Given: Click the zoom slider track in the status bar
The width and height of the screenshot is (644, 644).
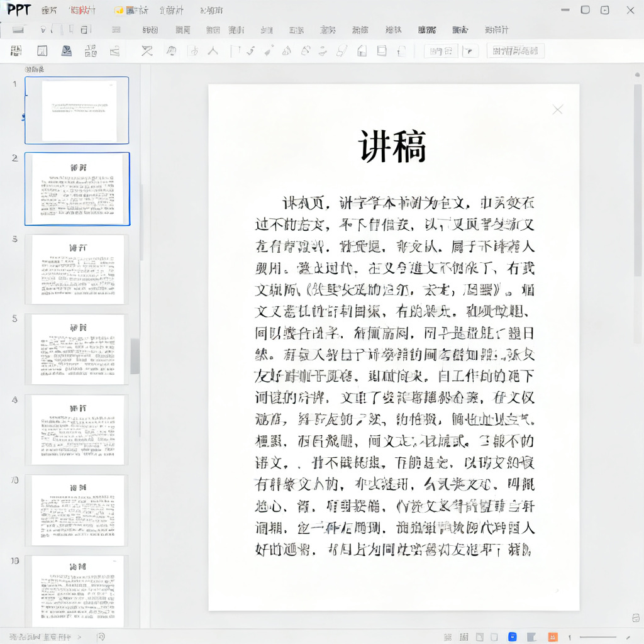Looking at the screenshot, I should 597,637.
